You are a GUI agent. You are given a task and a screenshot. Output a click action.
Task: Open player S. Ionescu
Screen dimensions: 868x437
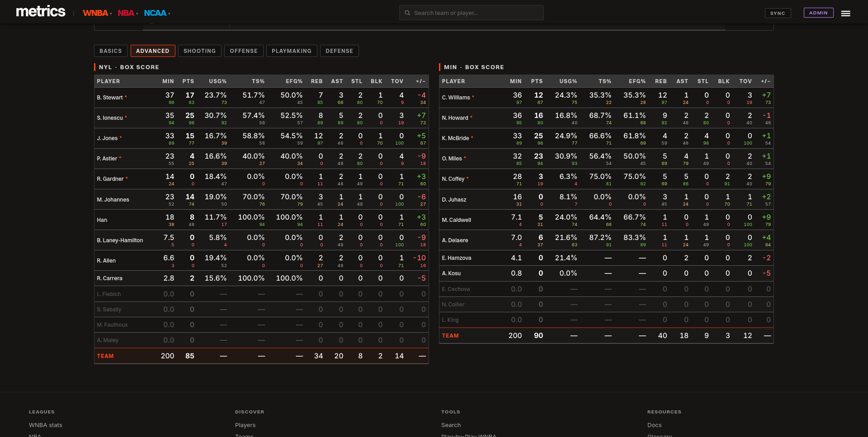pyautogui.click(x=110, y=118)
